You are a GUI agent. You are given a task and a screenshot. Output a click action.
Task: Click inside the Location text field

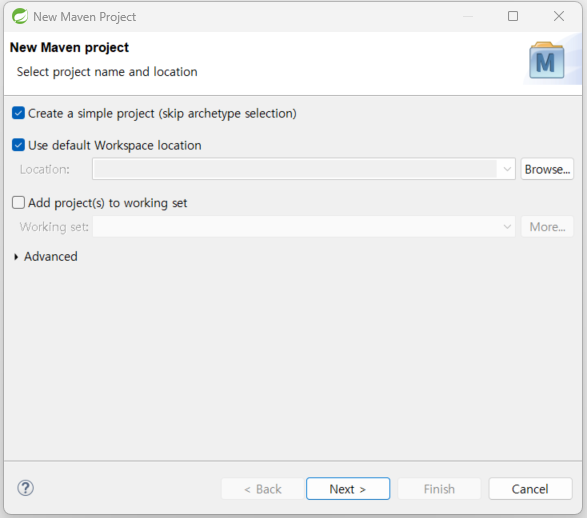[295, 169]
